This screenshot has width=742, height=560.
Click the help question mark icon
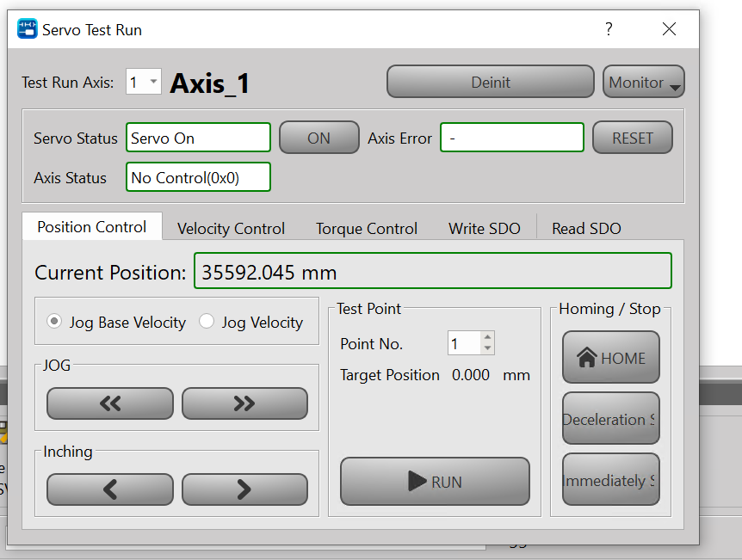point(609,29)
